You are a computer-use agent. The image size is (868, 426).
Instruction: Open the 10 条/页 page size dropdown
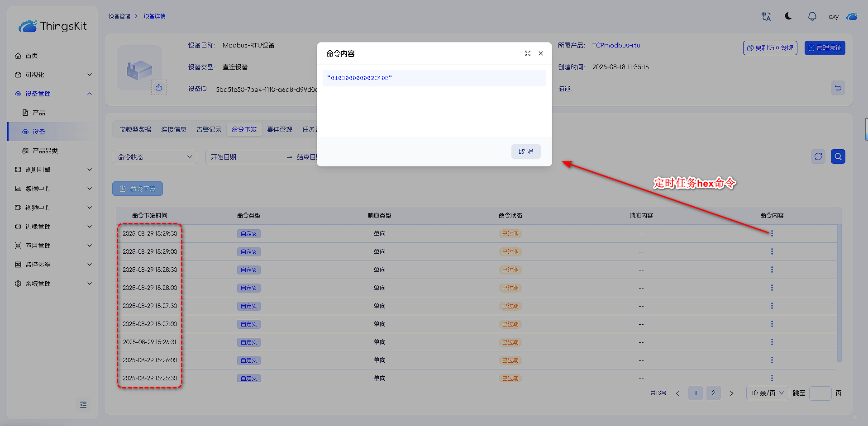click(x=767, y=393)
